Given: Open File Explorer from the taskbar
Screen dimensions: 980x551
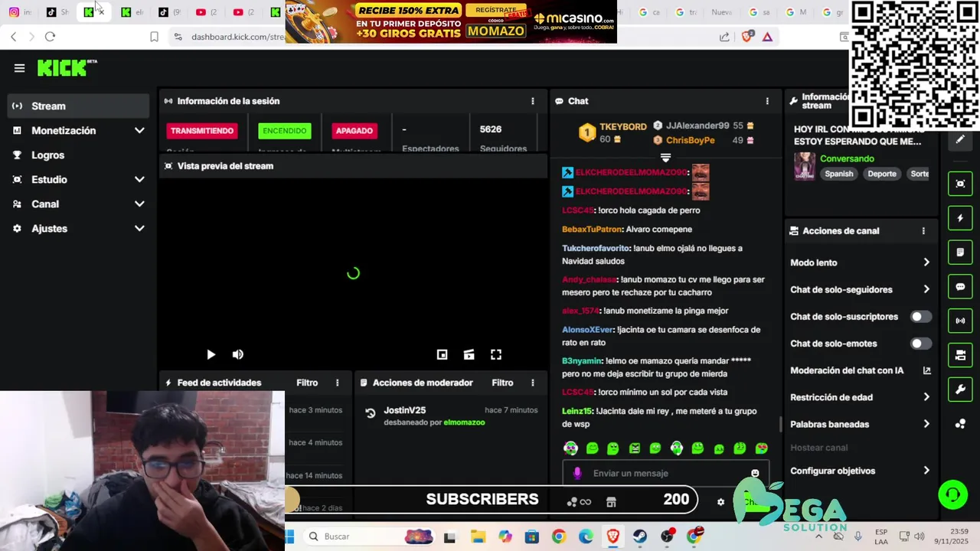Looking at the screenshot, I should pos(477,536).
